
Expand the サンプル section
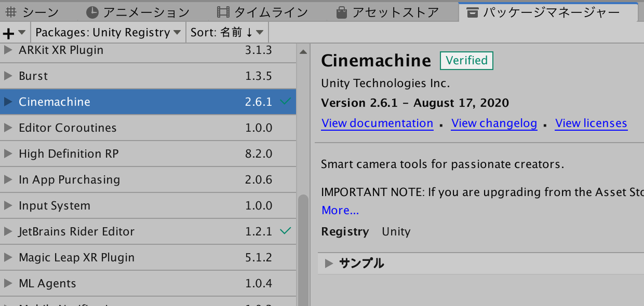(x=330, y=263)
